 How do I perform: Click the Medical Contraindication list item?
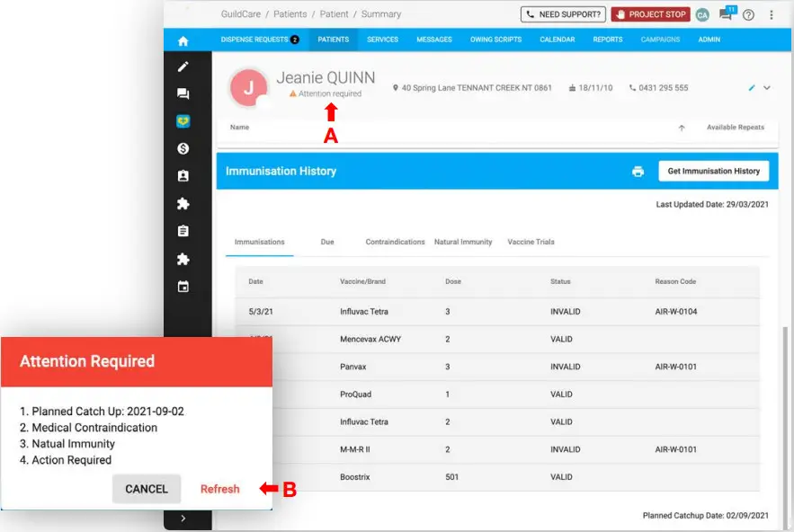point(89,428)
